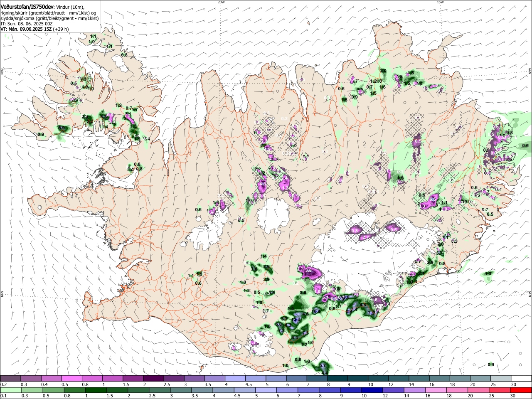
Task: Click the '0.2' label under upper legend row
Action: click(3, 384)
